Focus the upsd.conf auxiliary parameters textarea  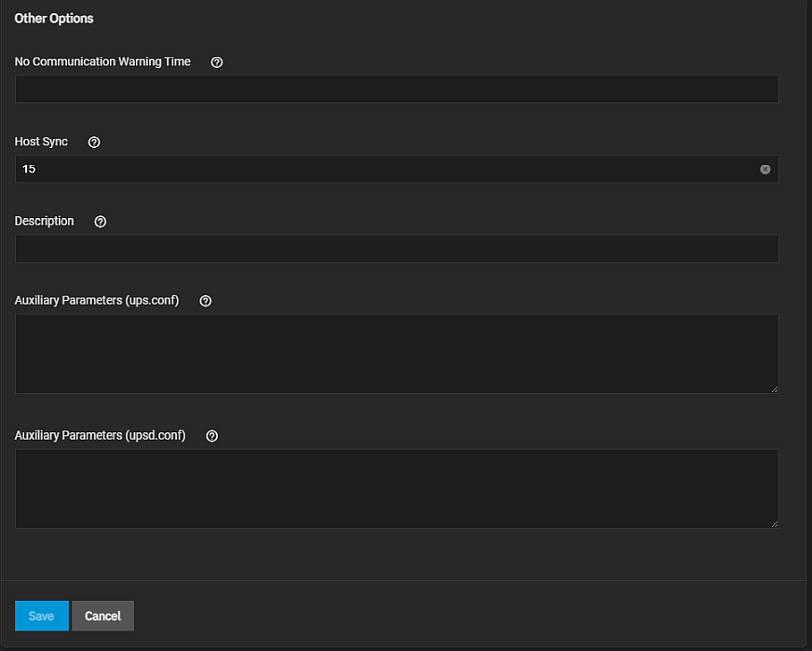point(397,489)
